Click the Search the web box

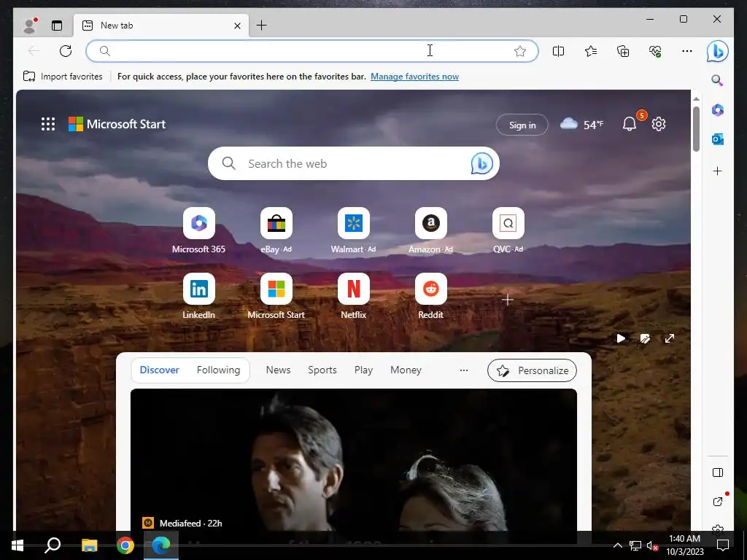354,163
